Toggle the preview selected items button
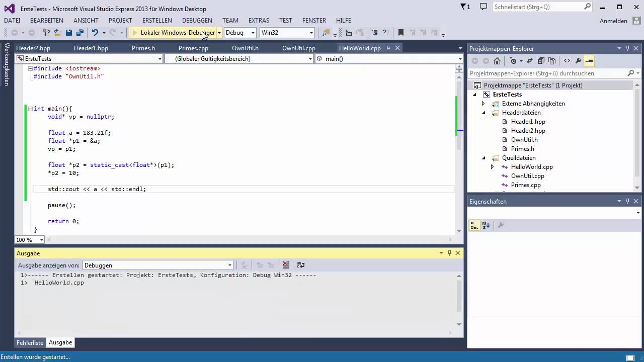The width and height of the screenshot is (644, 362). coord(589,61)
